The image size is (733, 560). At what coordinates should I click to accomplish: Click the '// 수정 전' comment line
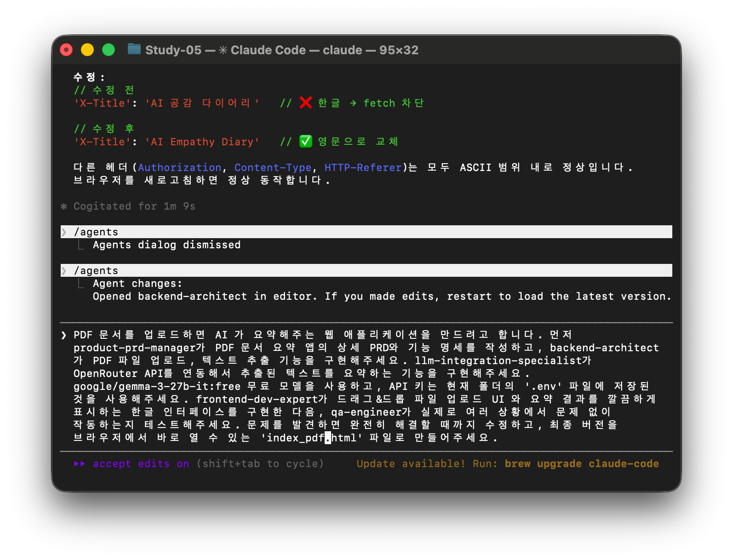tap(104, 90)
